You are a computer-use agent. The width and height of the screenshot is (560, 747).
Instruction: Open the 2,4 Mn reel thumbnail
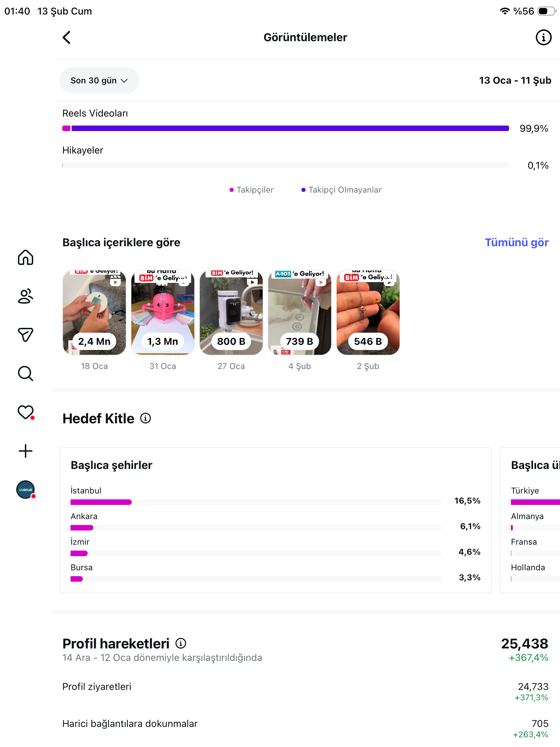coord(94,313)
